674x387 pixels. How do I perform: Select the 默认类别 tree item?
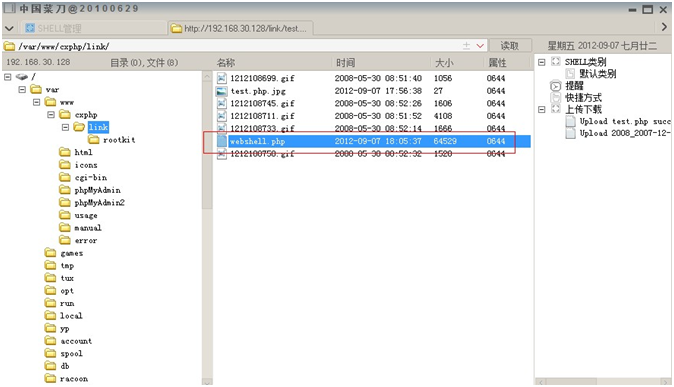597,74
